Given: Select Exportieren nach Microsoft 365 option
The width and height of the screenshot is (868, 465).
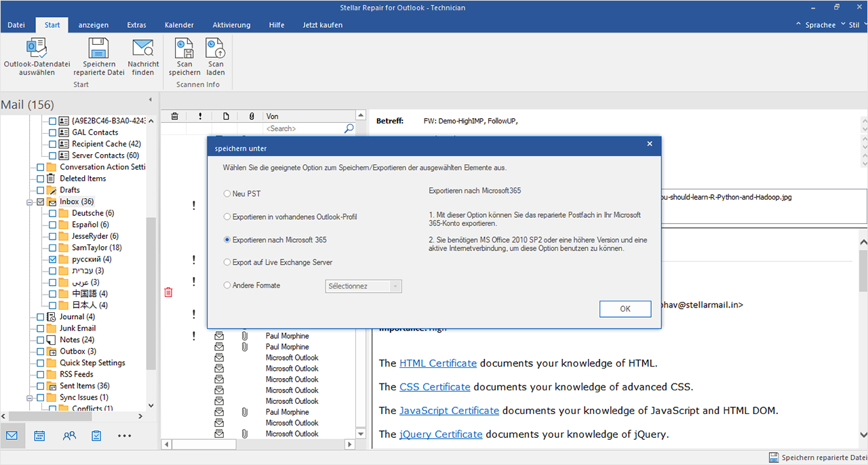Looking at the screenshot, I should (x=227, y=240).
